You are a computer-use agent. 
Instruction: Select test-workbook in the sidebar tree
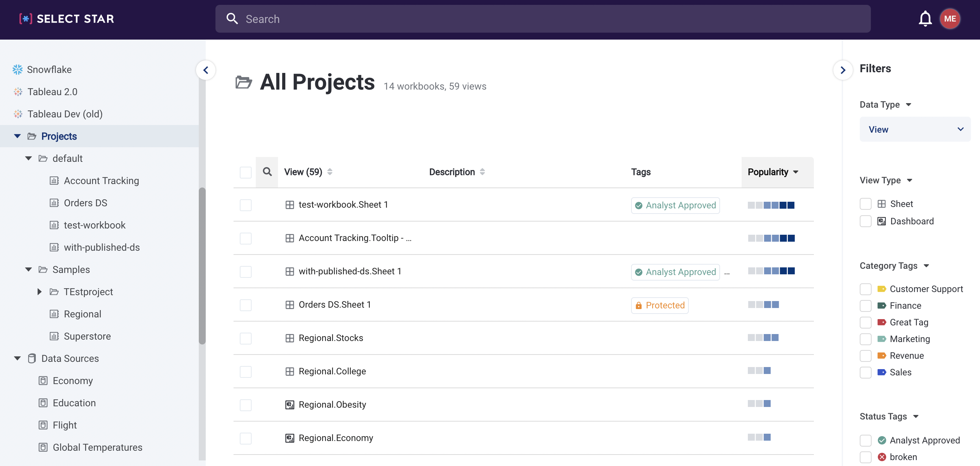(x=94, y=225)
